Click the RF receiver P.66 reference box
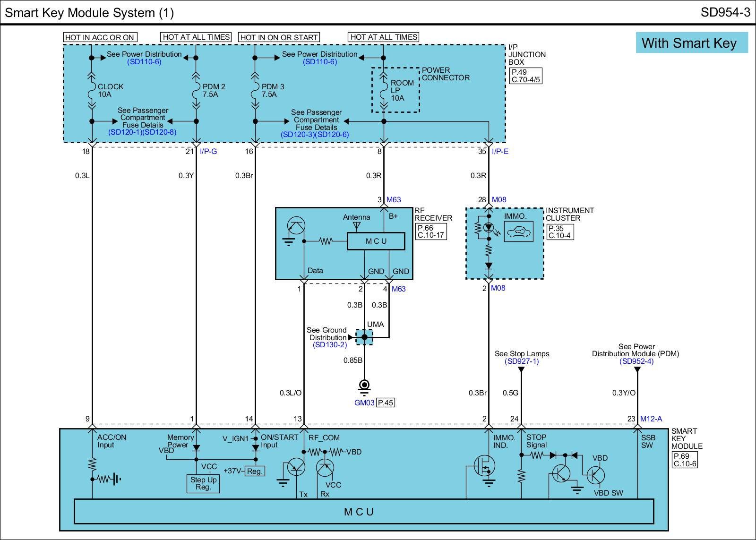The image size is (756, 540). coord(430,231)
